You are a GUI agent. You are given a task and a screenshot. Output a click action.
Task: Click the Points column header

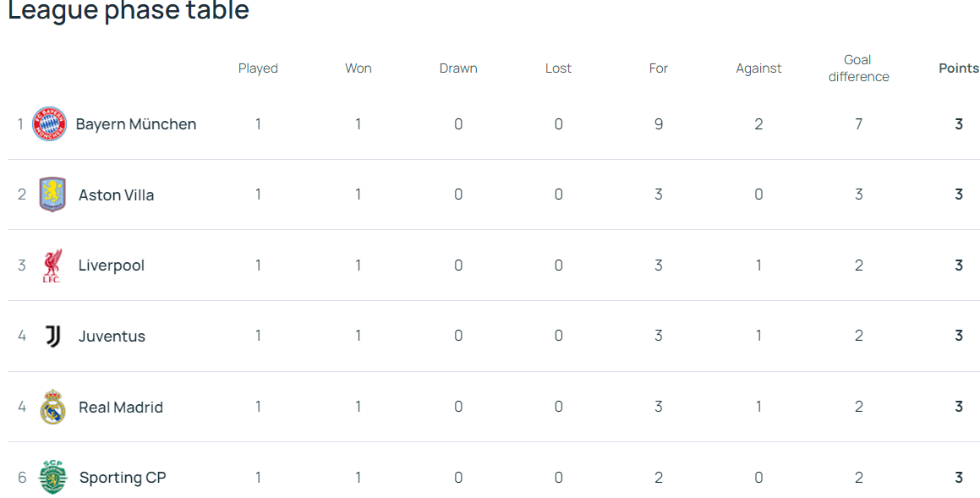pos(959,68)
